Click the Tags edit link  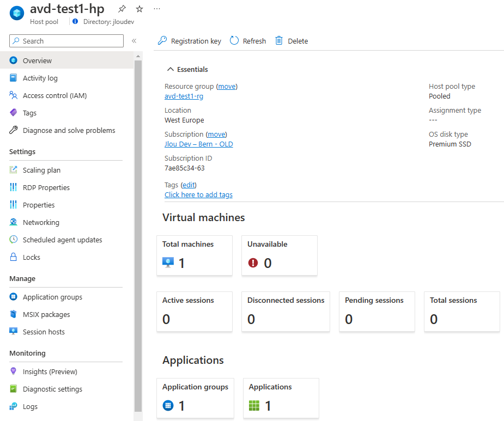click(189, 185)
